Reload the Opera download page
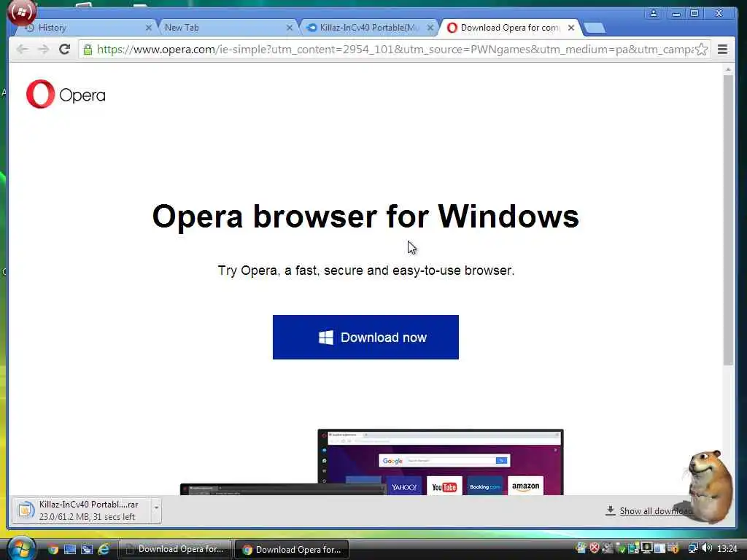The image size is (747, 560). [65, 49]
